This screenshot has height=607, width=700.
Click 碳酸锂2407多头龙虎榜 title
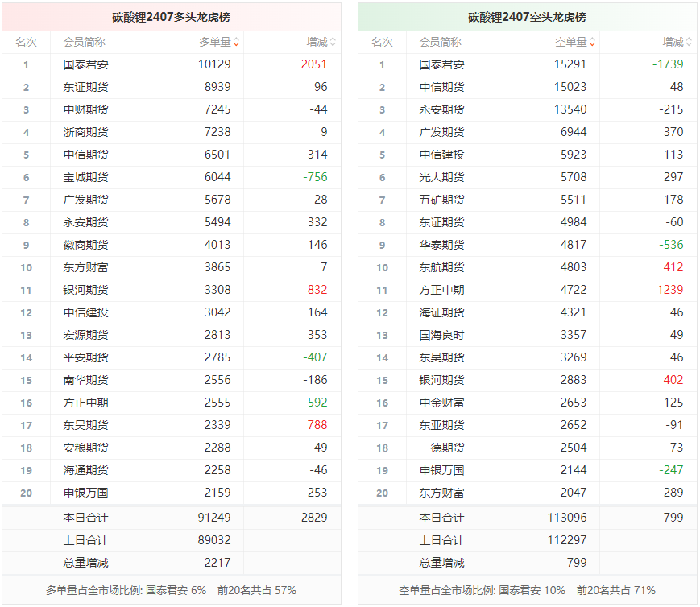(x=171, y=17)
